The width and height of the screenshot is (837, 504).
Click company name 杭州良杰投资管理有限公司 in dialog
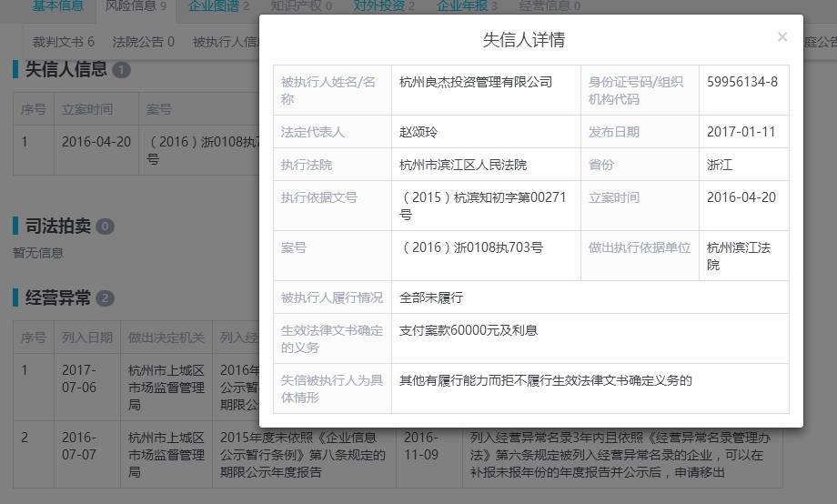coord(476,82)
